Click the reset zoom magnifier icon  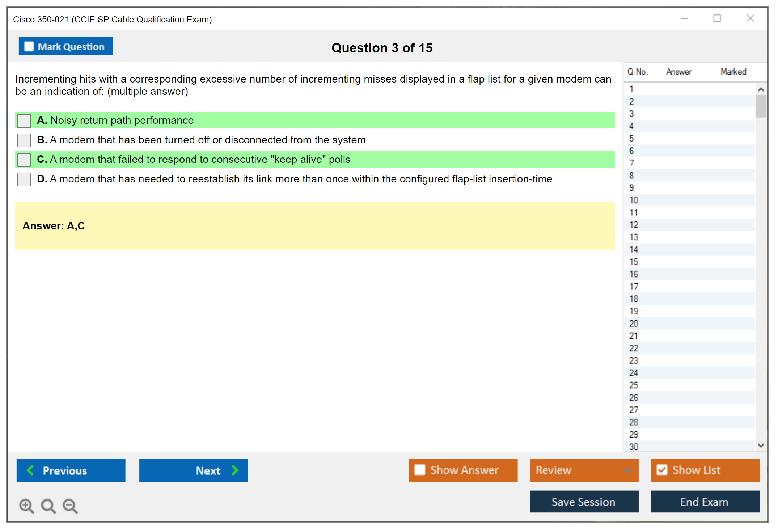coord(48,506)
